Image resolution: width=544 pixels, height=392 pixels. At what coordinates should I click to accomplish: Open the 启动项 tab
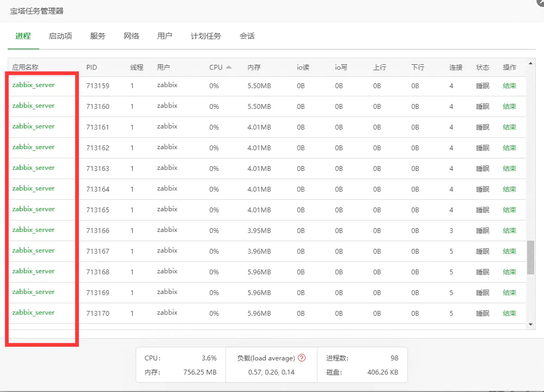pos(60,36)
